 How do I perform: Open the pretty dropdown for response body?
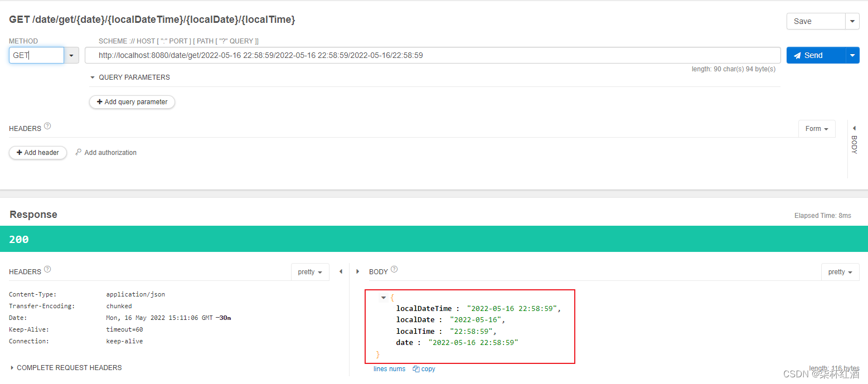(x=840, y=272)
